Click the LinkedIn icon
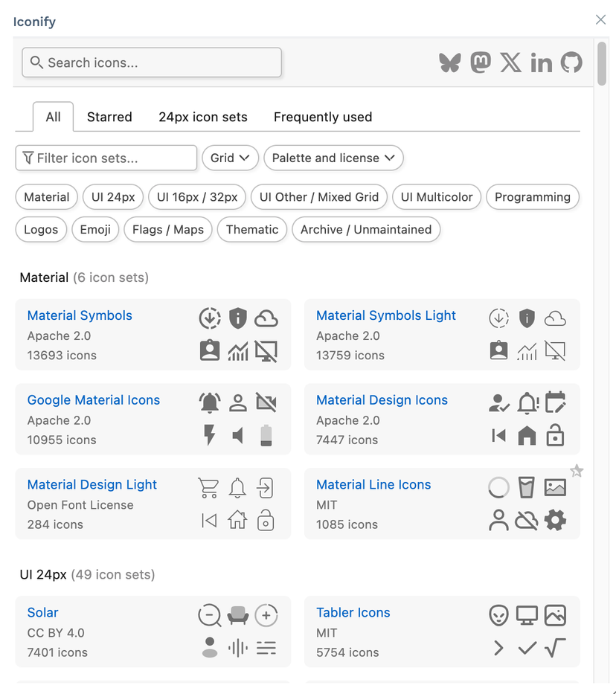 542,62
